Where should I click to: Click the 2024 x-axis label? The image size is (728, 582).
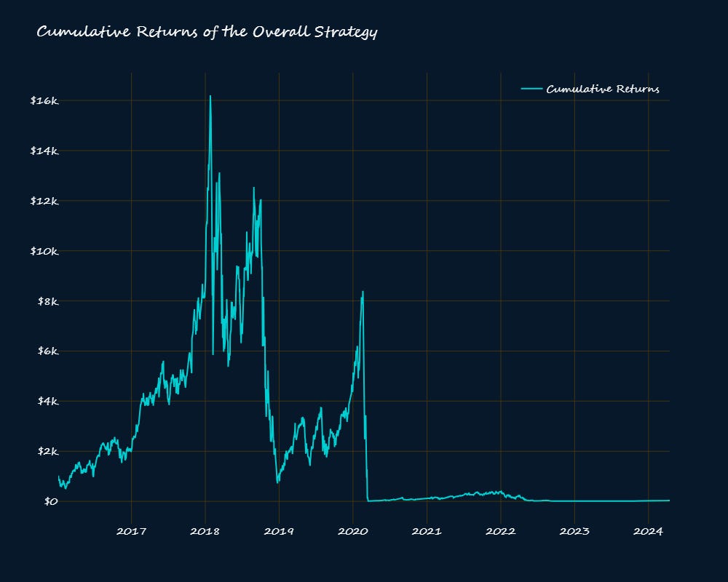[x=648, y=531]
